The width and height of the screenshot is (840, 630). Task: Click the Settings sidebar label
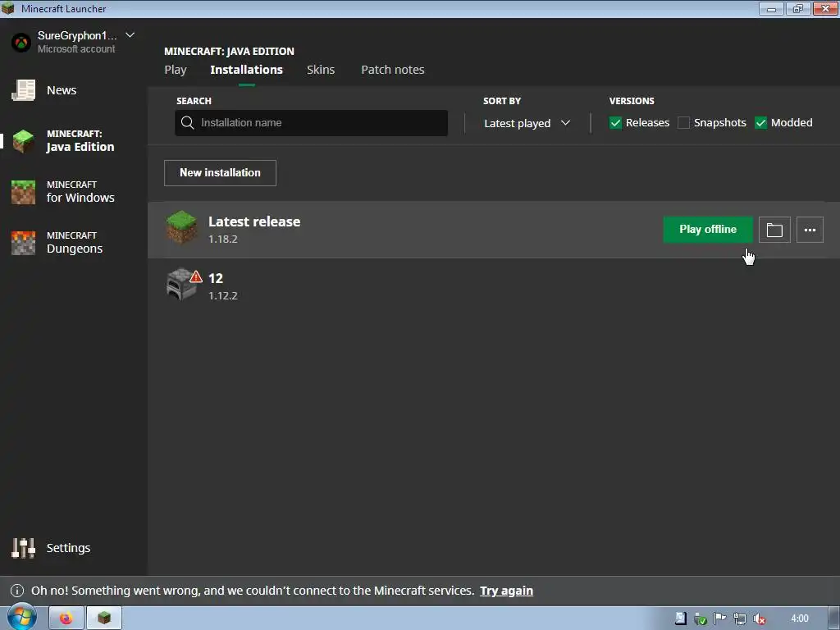(x=68, y=547)
